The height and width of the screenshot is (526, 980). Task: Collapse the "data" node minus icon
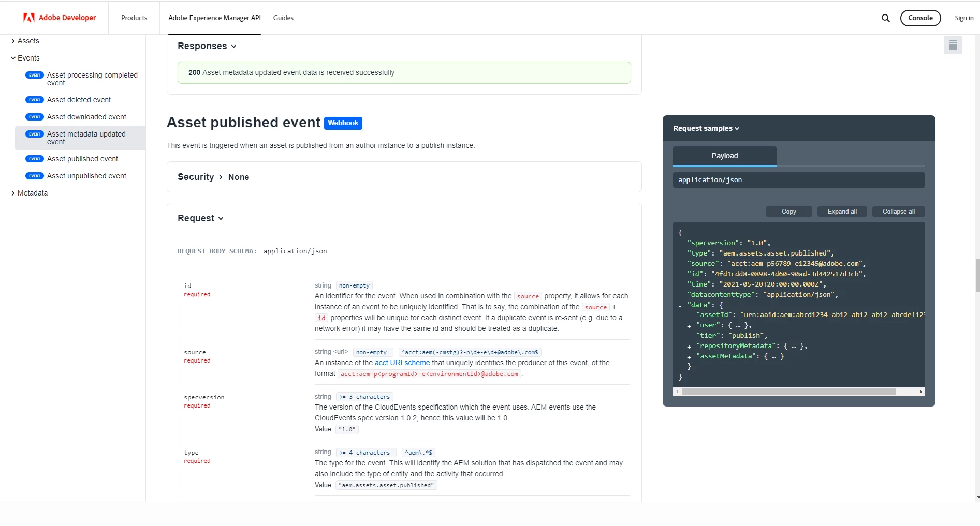point(680,306)
